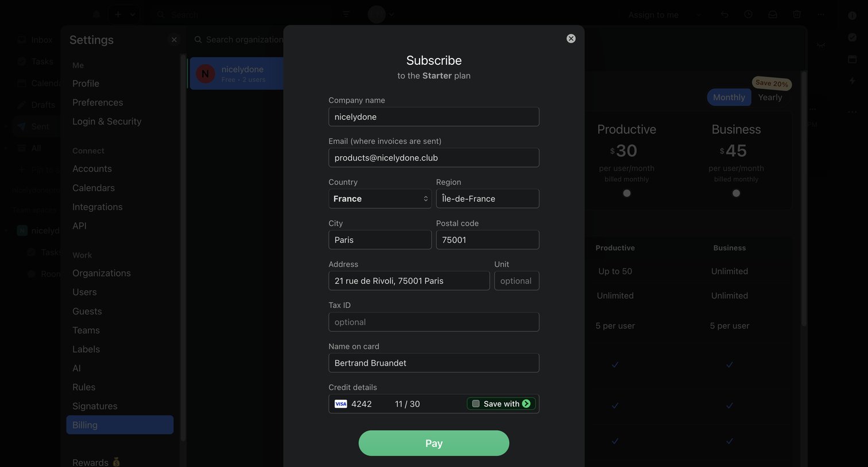
Task: Click the Sent folder in the left sidebar
Action: (x=40, y=126)
